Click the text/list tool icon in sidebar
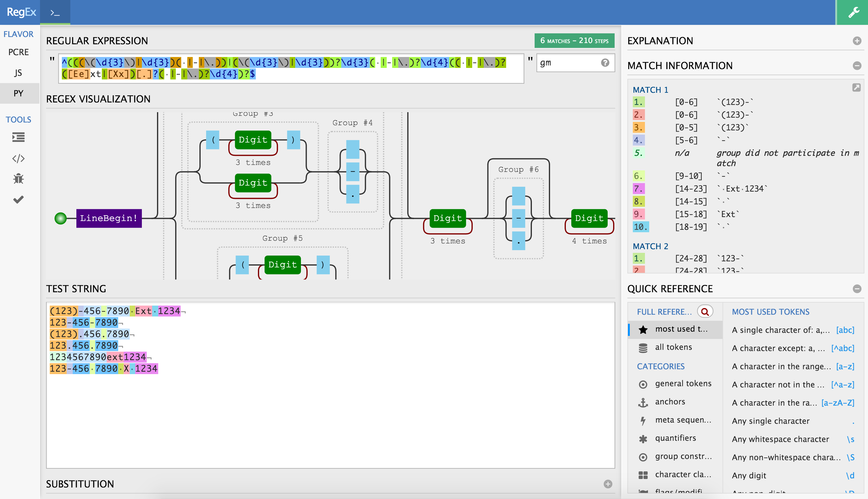 (18, 138)
